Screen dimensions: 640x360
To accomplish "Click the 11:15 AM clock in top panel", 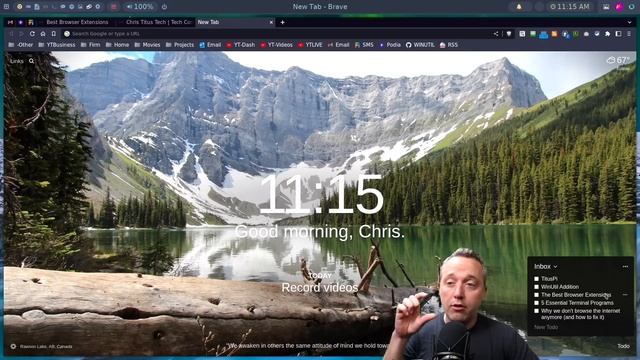I will pyautogui.click(x=570, y=7).
